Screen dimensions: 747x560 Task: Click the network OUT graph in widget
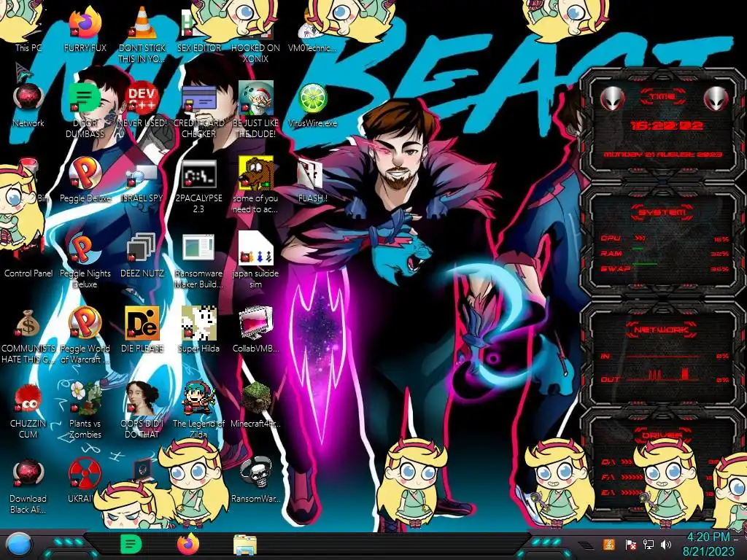[664, 376]
